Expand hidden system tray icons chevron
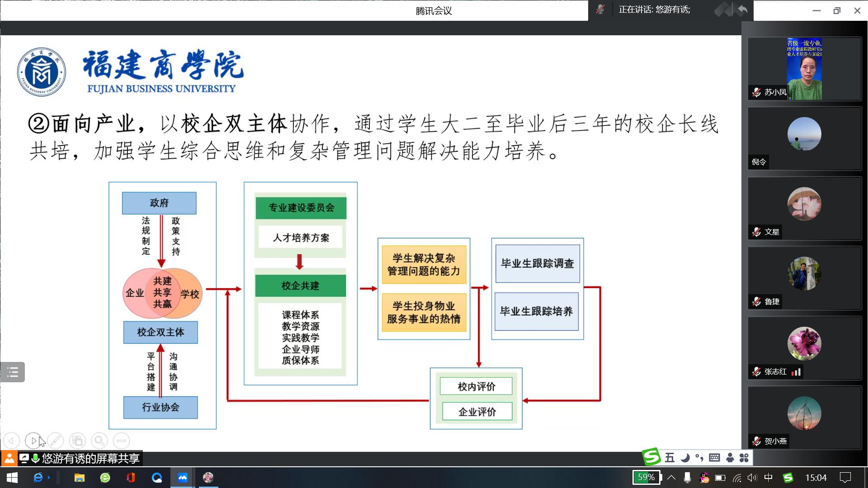The image size is (868, 488). (x=671, y=478)
